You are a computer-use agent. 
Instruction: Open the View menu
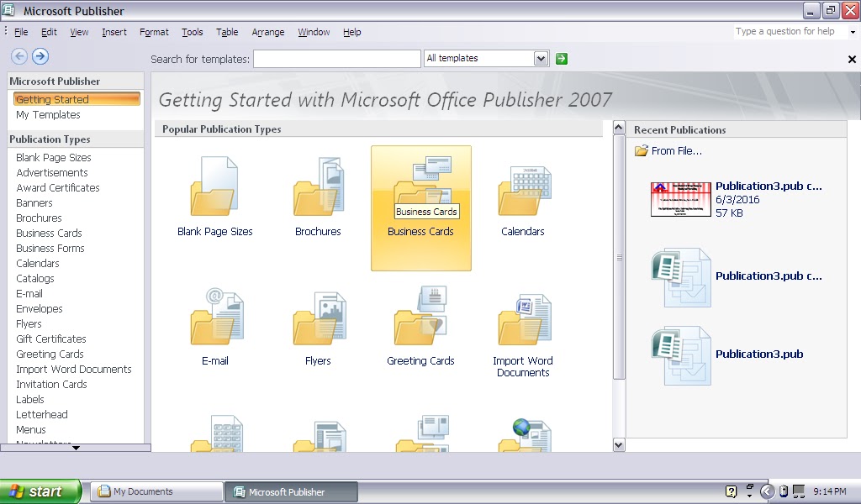pyautogui.click(x=79, y=32)
